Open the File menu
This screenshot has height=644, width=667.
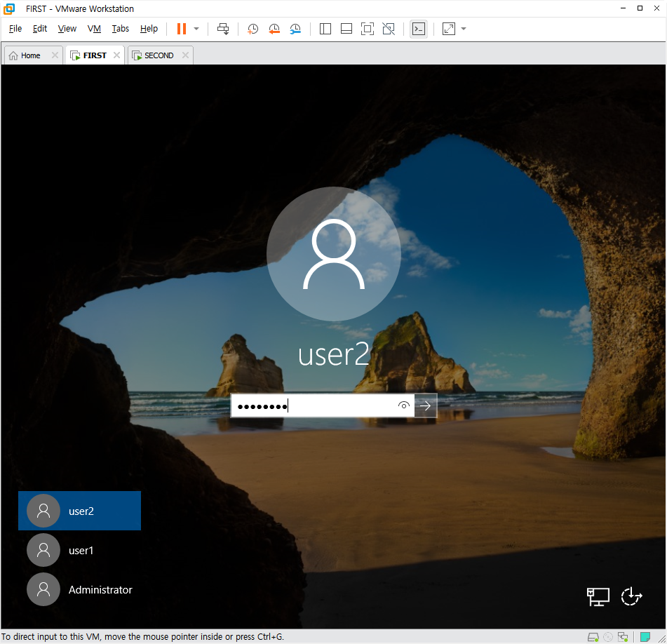coord(15,29)
